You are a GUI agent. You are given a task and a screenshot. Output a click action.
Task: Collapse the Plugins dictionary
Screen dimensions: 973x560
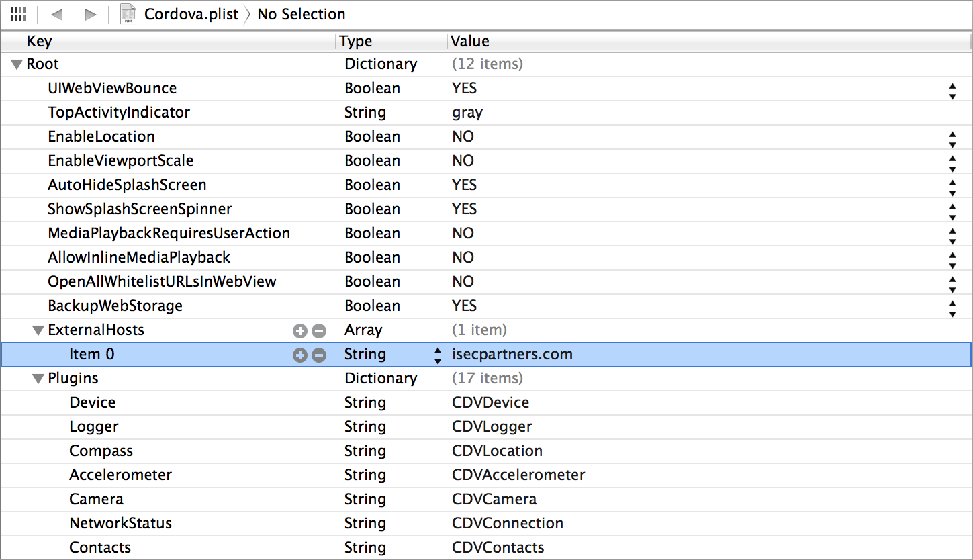[38, 379]
